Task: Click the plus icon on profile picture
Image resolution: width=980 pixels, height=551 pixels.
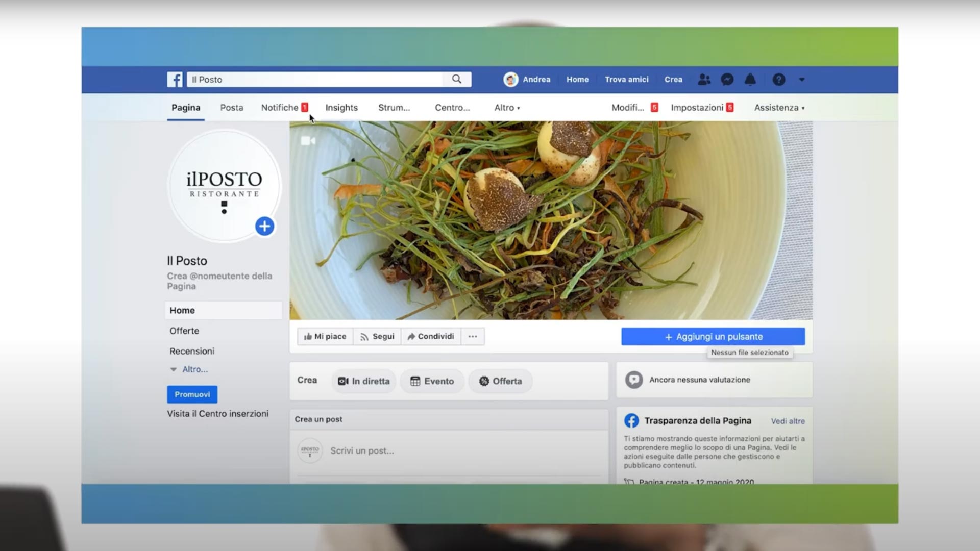Action: (264, 226)
